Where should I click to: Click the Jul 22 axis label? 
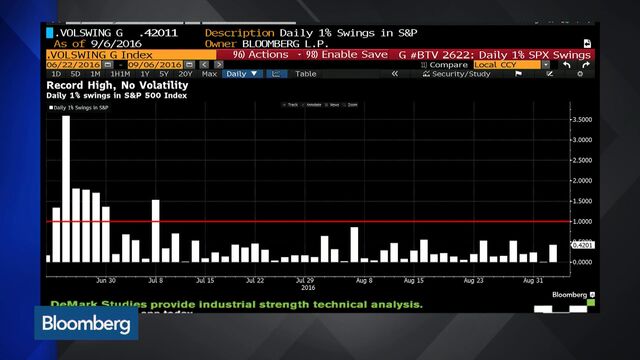255,281
